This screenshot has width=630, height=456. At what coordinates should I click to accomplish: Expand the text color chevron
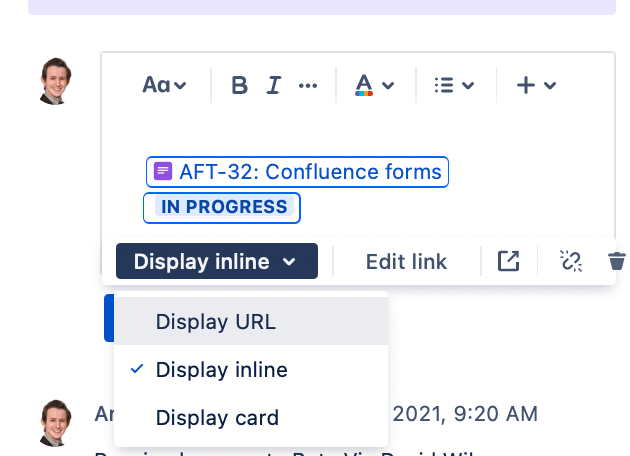(x=388, y=85)
